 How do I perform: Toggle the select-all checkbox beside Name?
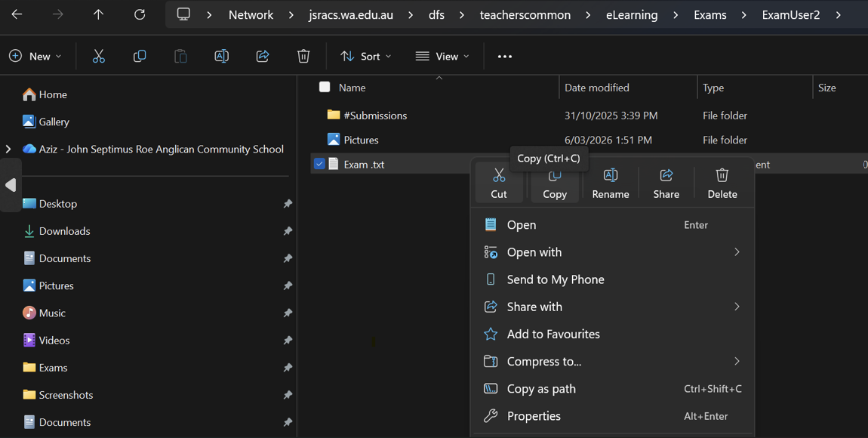(x=325, y=88)
